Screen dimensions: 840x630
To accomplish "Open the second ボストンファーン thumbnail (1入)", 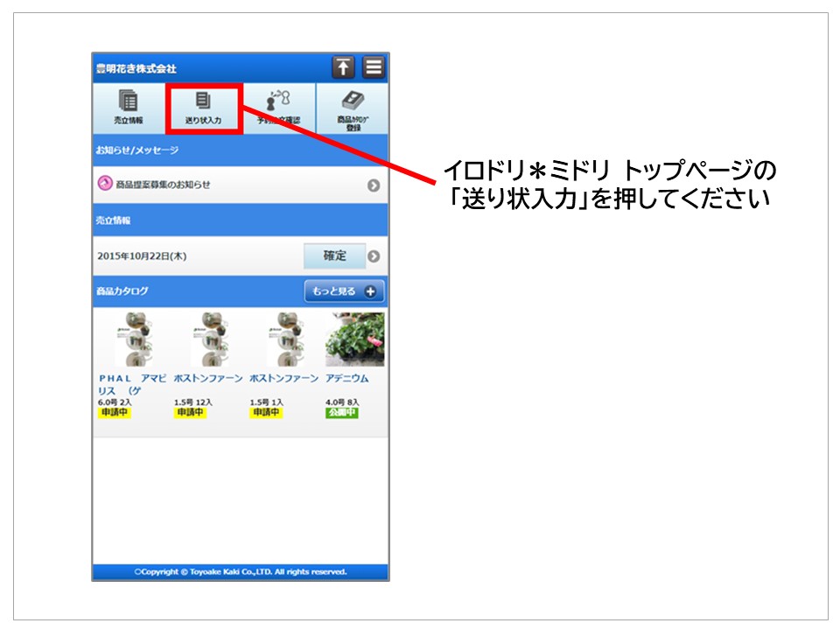I will click(x=279, y=339).
